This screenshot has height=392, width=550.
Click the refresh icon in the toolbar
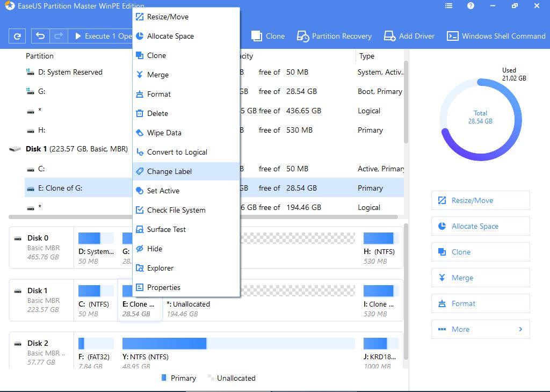17,36
